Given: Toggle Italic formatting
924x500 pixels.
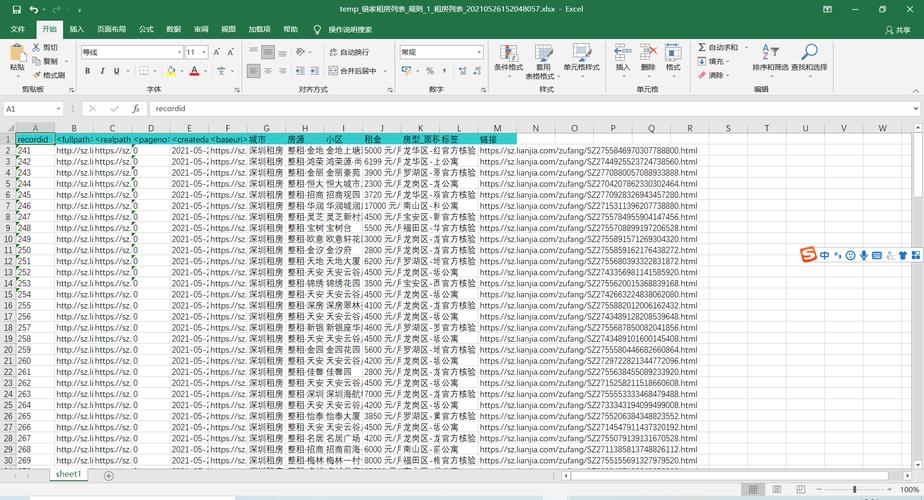Looking at the screenshot, I should coord(102,71).
